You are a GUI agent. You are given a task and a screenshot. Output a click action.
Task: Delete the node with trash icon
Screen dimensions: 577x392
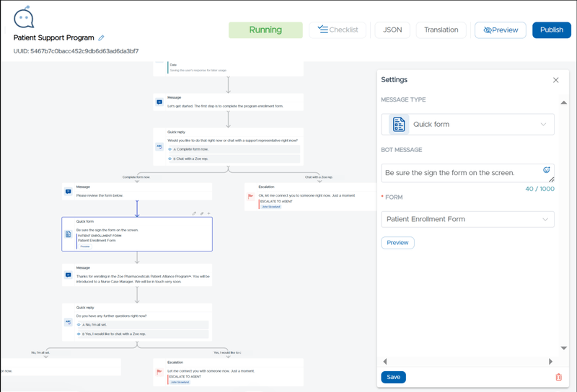[x=558, y=377]
